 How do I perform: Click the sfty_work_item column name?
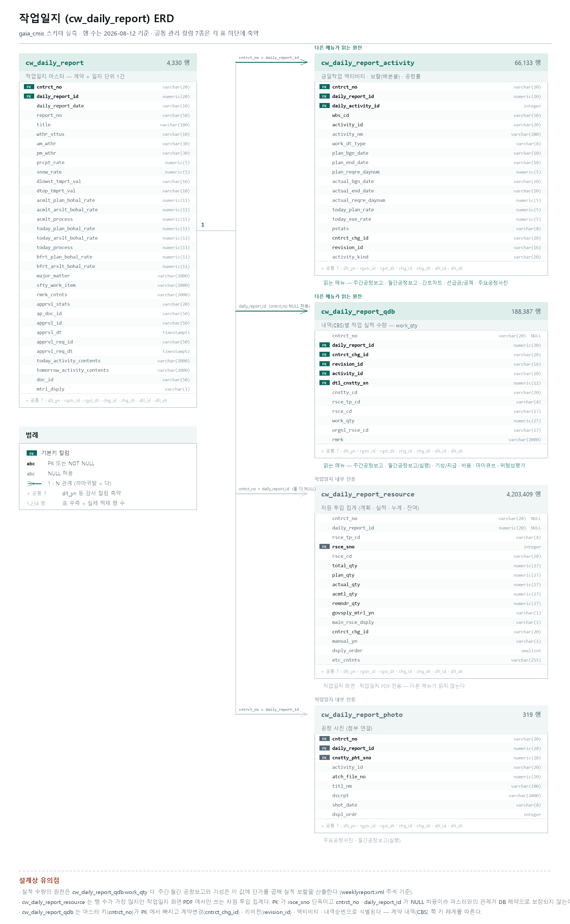[x=56, y=285]
